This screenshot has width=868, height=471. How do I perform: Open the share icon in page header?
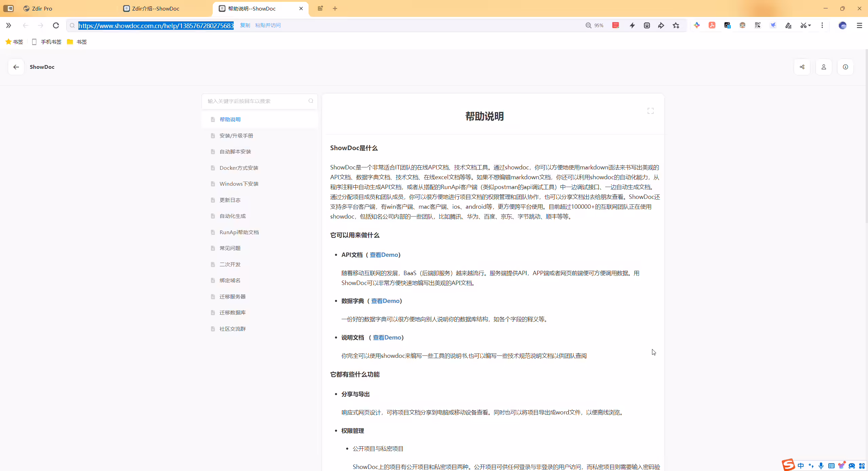pyautogui.click(x=802, y=67)
